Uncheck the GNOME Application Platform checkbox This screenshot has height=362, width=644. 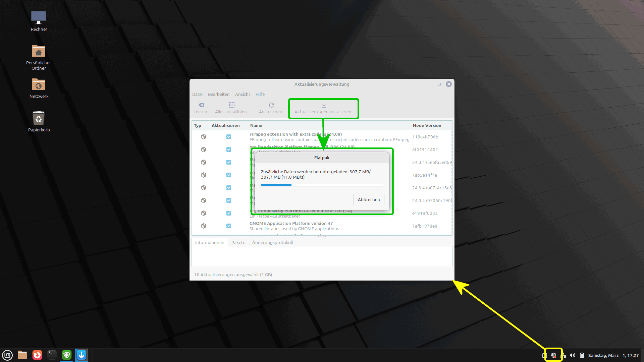click(x=229, y=226)
